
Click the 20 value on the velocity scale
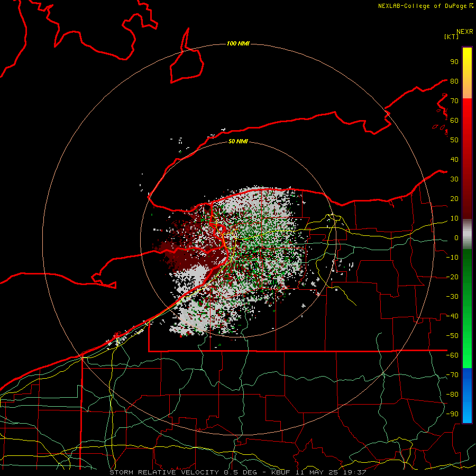click(454, 198)
